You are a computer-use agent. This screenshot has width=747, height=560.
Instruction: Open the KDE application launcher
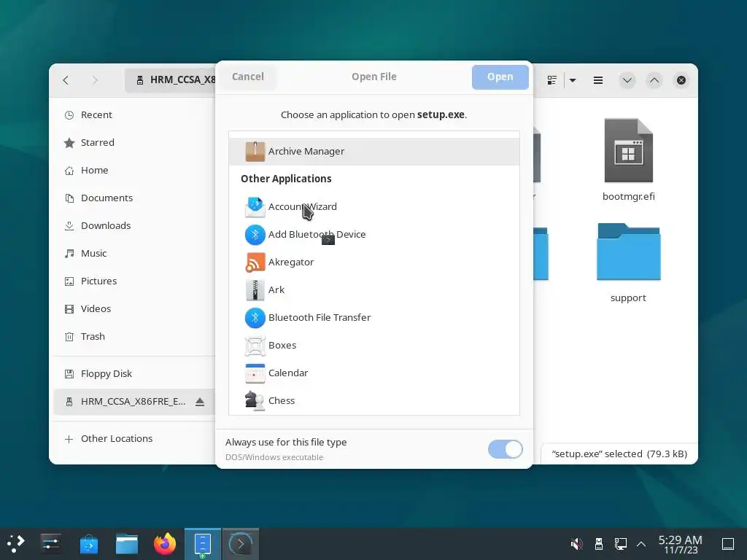coord(16,544)
